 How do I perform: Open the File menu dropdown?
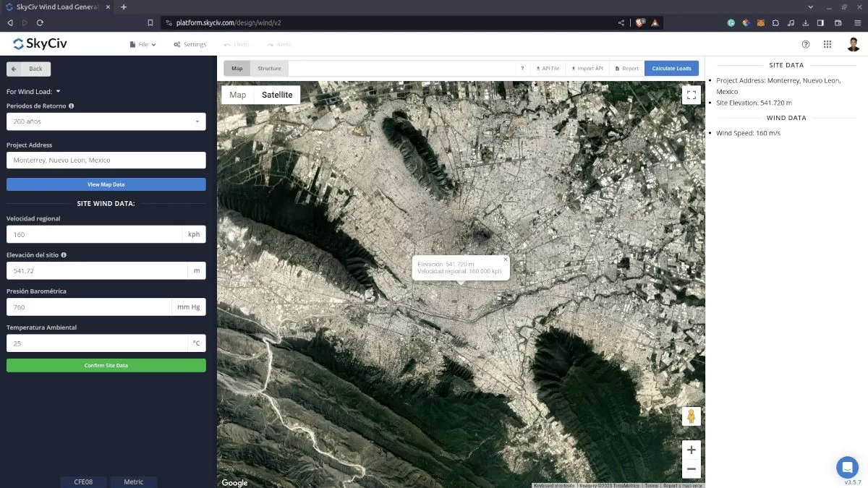click(x=142, y=44)
